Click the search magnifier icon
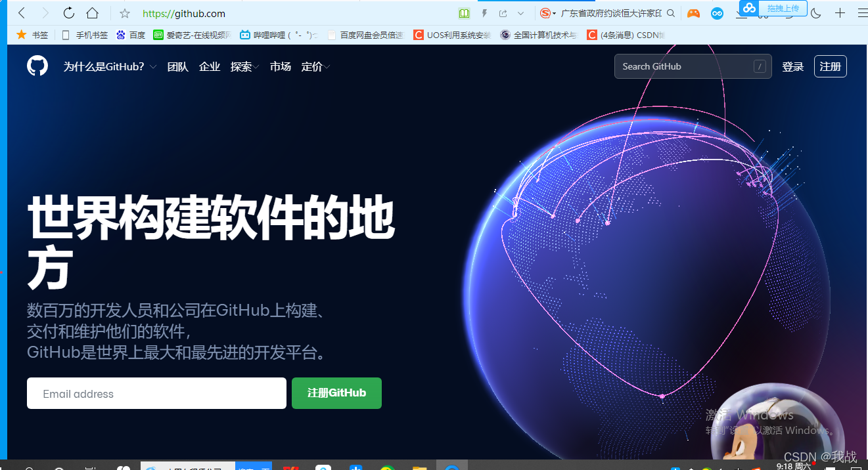868x470 pixels. 671,13
